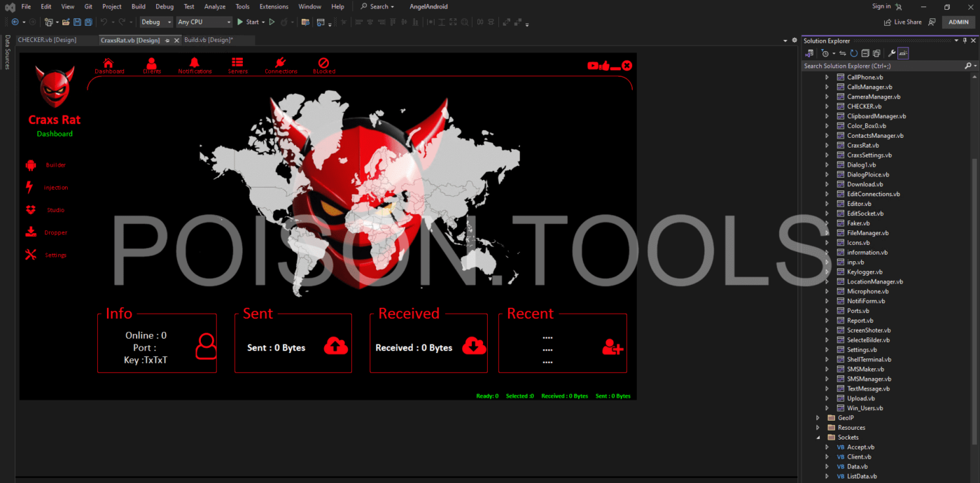This screenshot has width=980, height=483.
Task: Select the Servers list icon
Action: [237, 62]
